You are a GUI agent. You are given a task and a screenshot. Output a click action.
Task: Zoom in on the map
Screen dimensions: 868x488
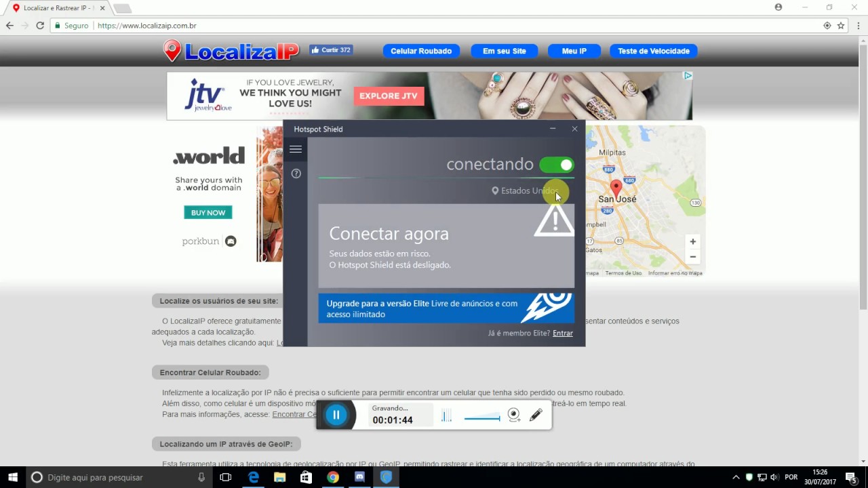[692, 242]
